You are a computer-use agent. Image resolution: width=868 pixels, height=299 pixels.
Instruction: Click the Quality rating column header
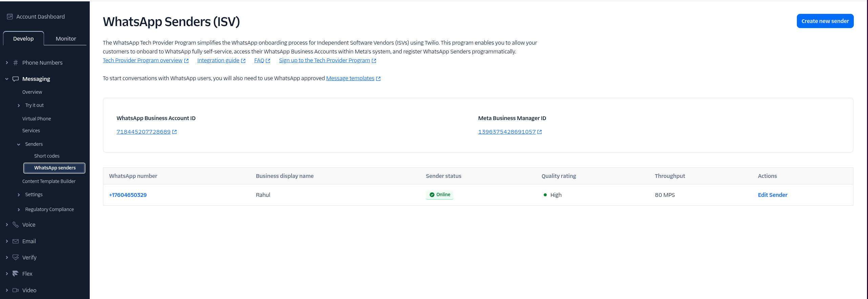pos(559,176)
